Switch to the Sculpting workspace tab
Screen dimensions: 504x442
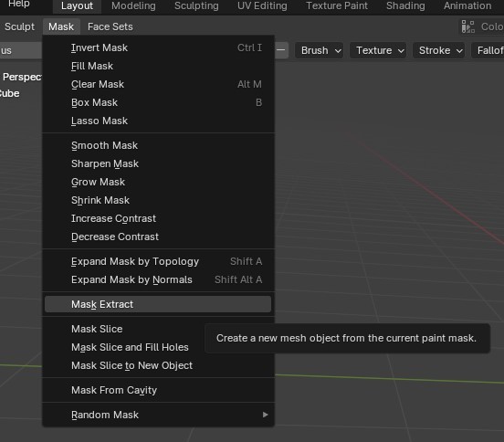196,5
